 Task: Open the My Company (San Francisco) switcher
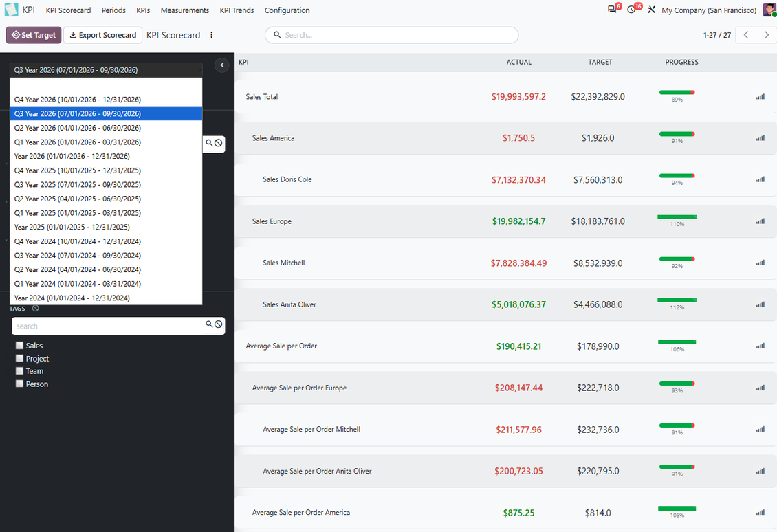(x=709, y=10)
